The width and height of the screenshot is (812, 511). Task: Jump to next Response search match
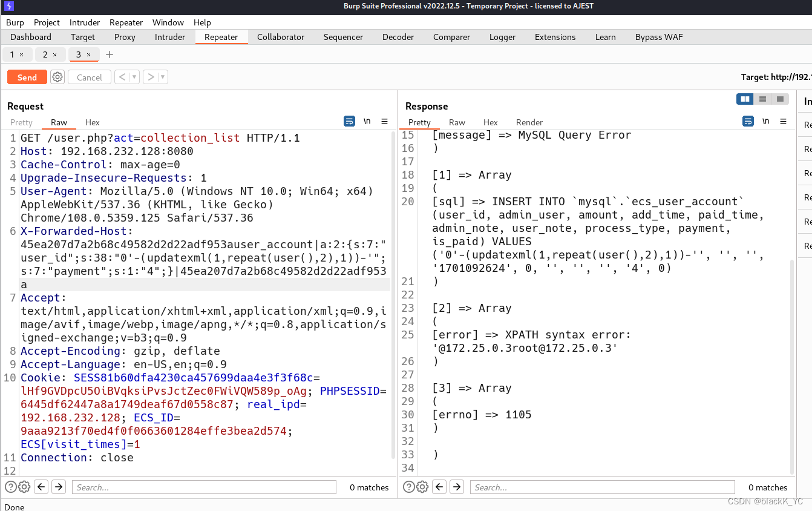457,487
